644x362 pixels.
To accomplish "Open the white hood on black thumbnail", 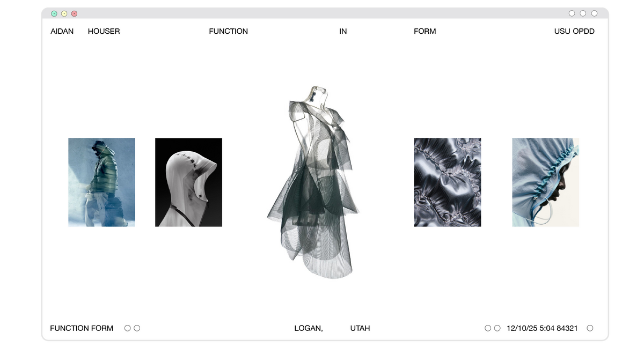I will tap(188, 182).
